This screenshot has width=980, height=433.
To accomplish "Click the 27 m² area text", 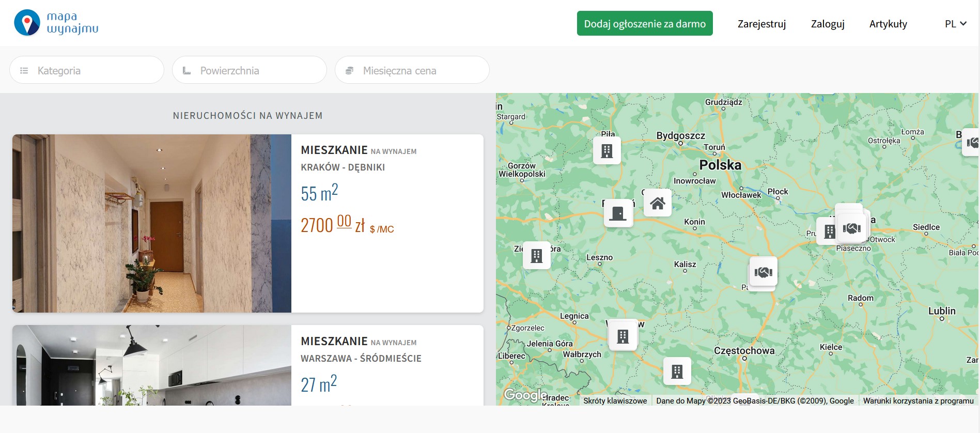I will coord(319,383).
